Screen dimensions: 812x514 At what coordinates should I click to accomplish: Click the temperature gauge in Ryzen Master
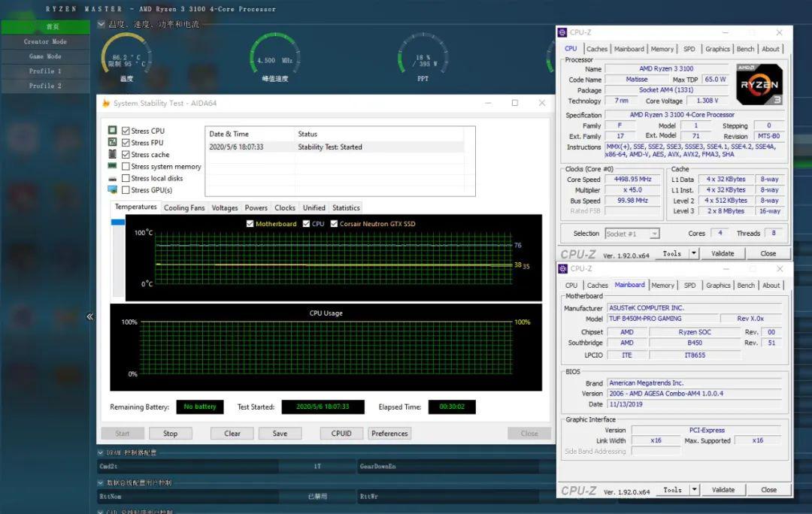(126, 57)
